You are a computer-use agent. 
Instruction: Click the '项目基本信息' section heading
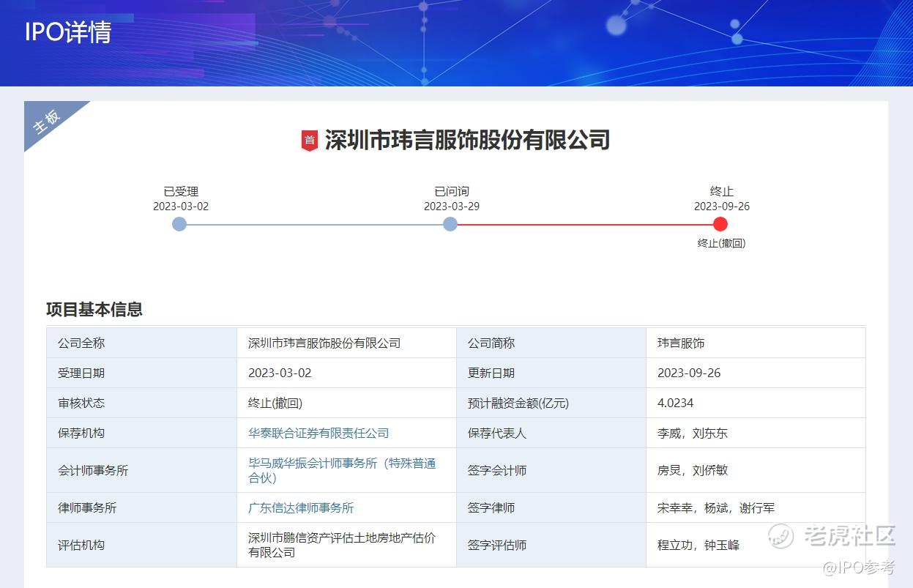click(x=94, y=309)
